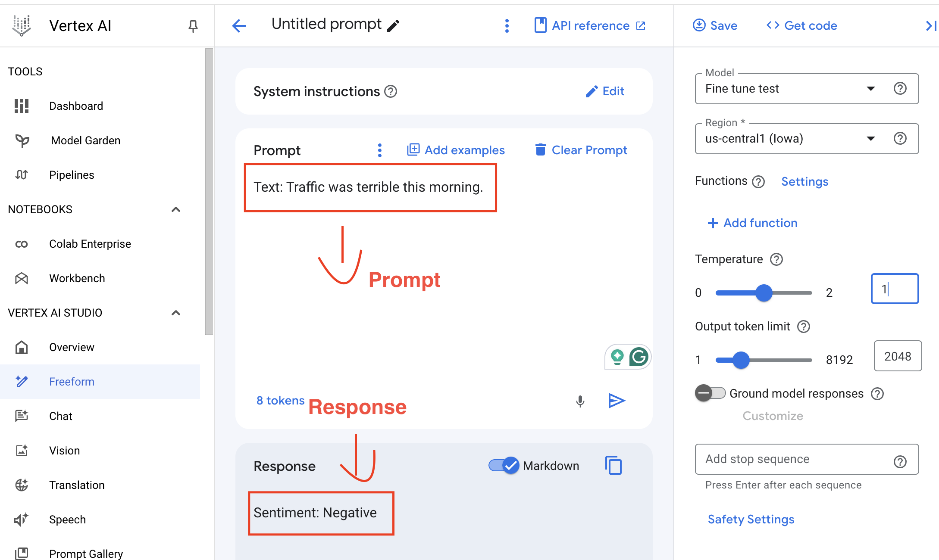Click the microphone input icon
939x560 pixels.
tap(579, 401)
